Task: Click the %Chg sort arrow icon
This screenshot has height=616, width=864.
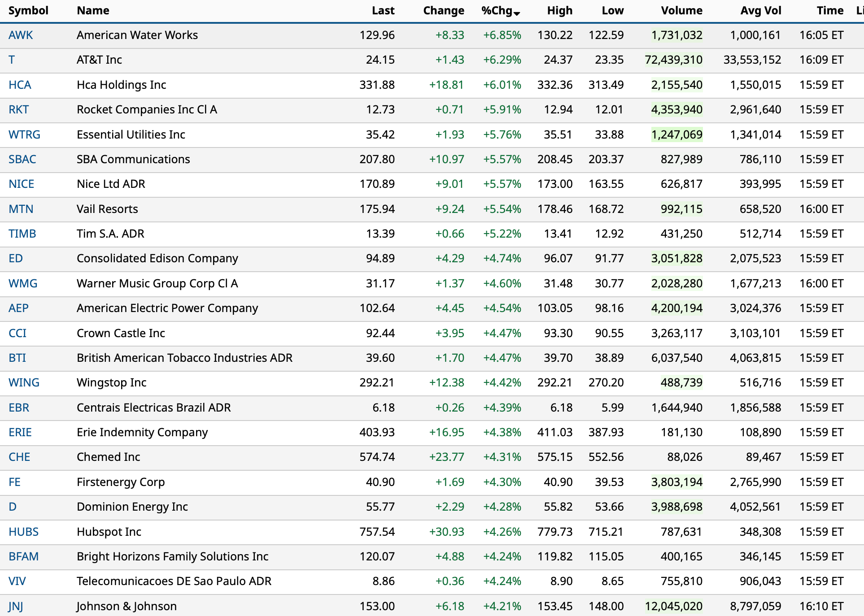Action: pos(517,13)
